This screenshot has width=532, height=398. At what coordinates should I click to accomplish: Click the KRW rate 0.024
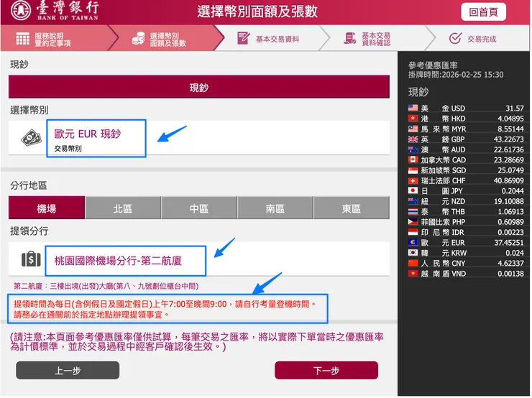tap(515, 254)
